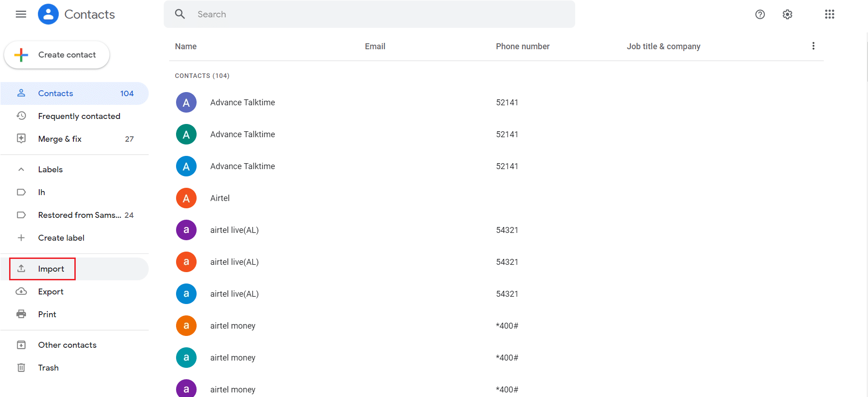This screenshot has height=397, width=868.
Task: Click the 104 count beside Contacts
Action: pos(127,93)
